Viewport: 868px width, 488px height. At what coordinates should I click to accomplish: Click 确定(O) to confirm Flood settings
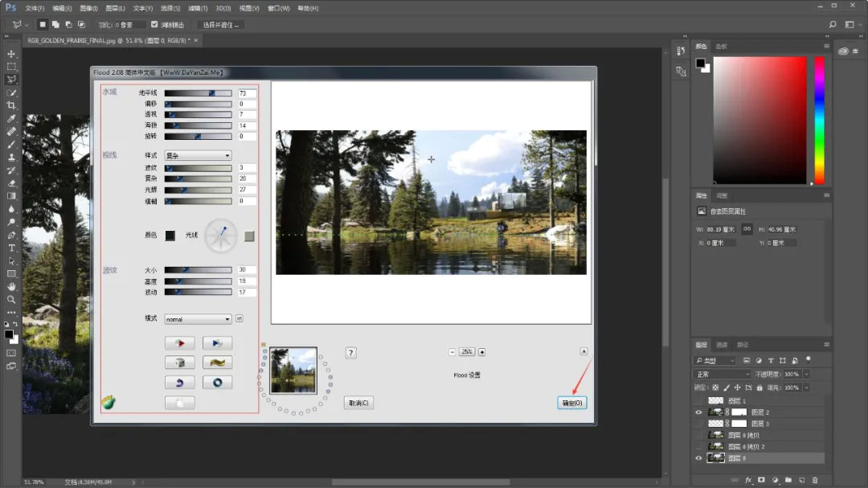click(x=571, y=403)
